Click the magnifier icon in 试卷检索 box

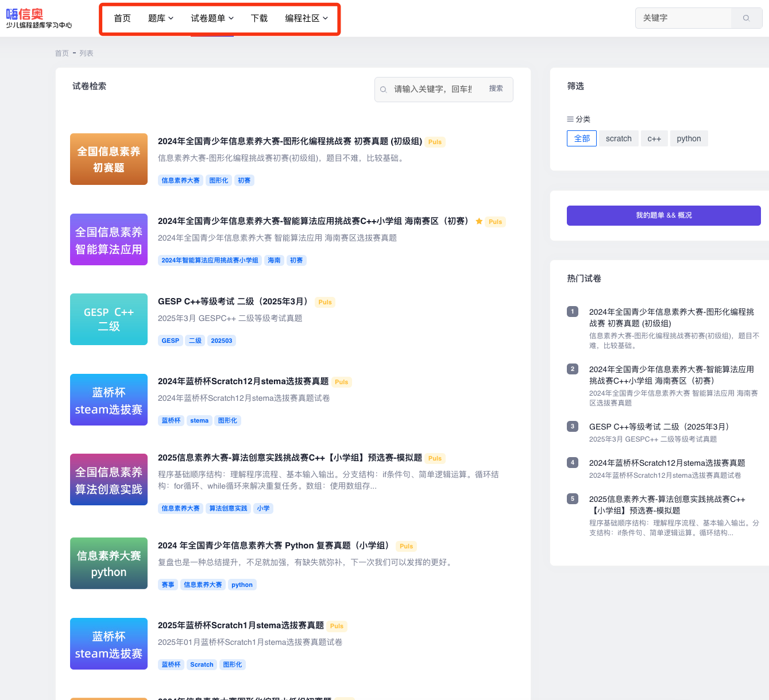384,90
